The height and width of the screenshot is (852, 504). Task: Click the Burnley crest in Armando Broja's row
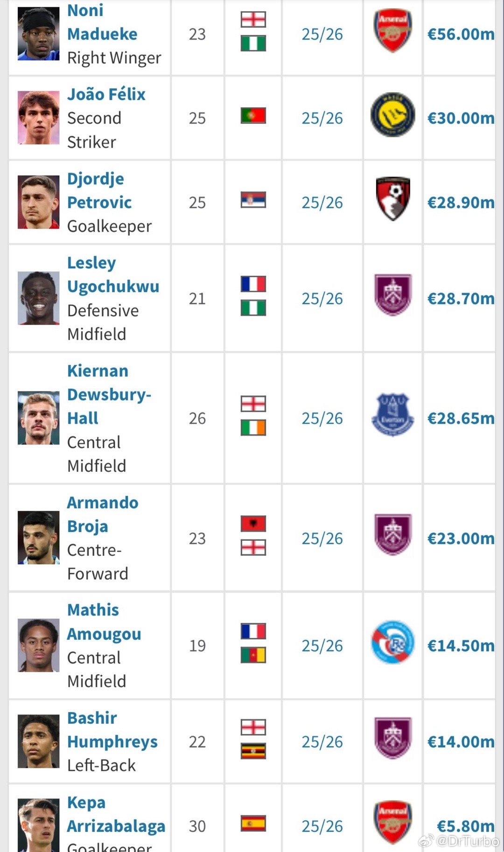[393, 535]
